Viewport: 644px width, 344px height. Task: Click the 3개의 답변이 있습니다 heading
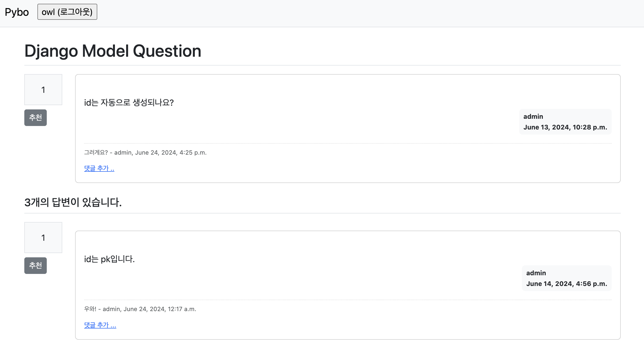[x=73, y=202]
